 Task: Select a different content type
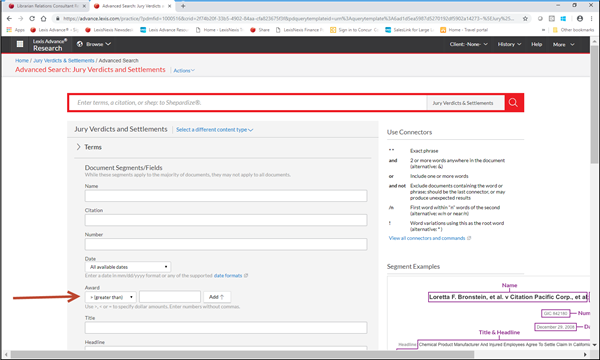(215, 130)
